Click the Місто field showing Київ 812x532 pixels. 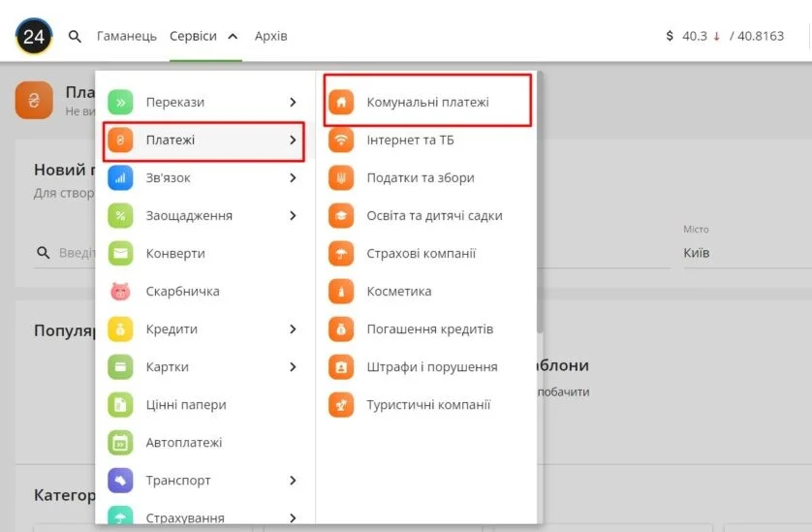[747, 253]
